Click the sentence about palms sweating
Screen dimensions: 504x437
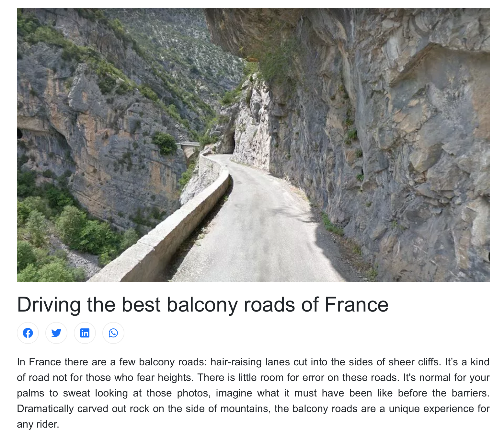click(x=253, y=385)
